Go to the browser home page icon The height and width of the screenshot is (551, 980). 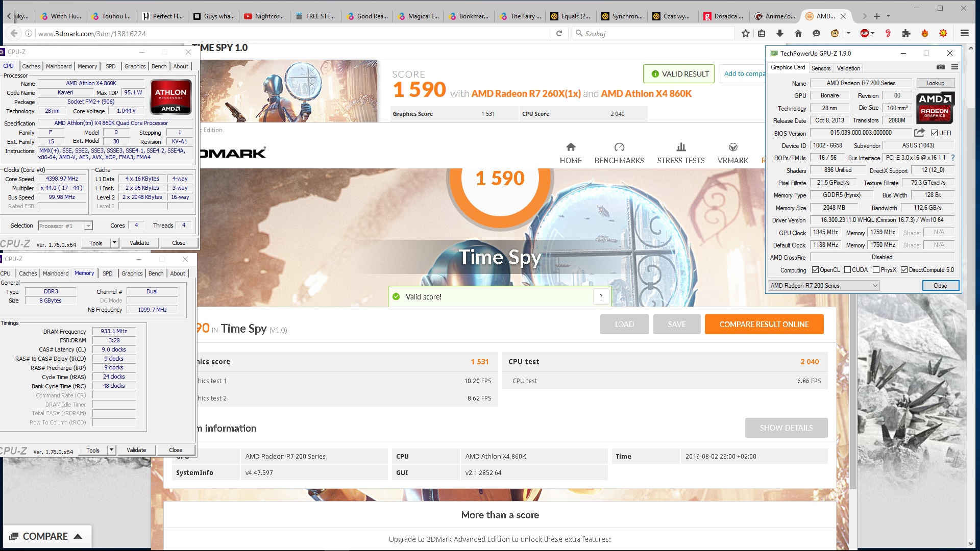798,33
